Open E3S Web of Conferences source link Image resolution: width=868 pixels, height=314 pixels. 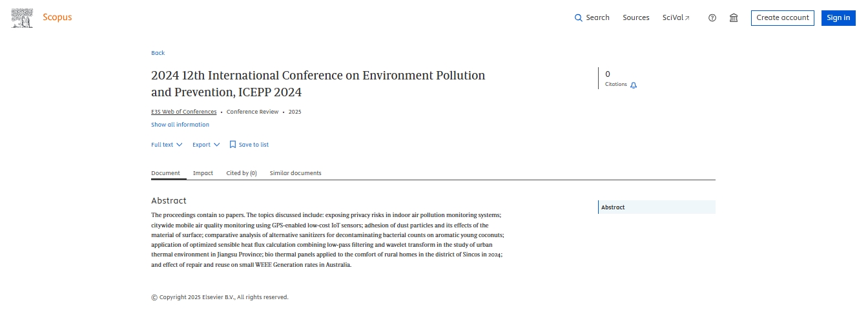click(184, 112)
